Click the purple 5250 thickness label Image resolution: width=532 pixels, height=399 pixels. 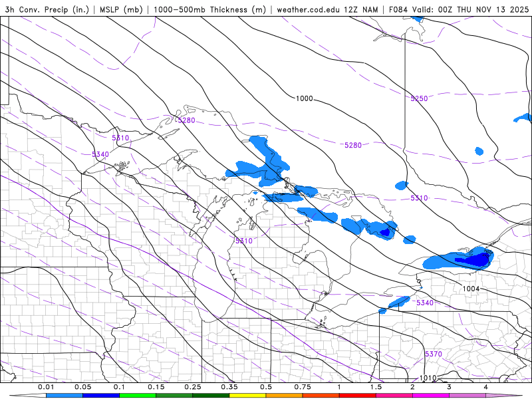pyautogui.click(x=419, y=98)
